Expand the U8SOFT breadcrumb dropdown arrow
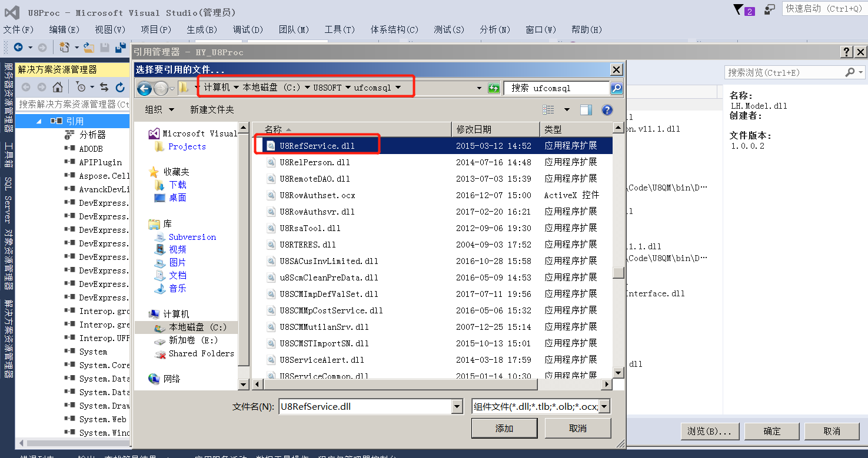 [348, 88]
